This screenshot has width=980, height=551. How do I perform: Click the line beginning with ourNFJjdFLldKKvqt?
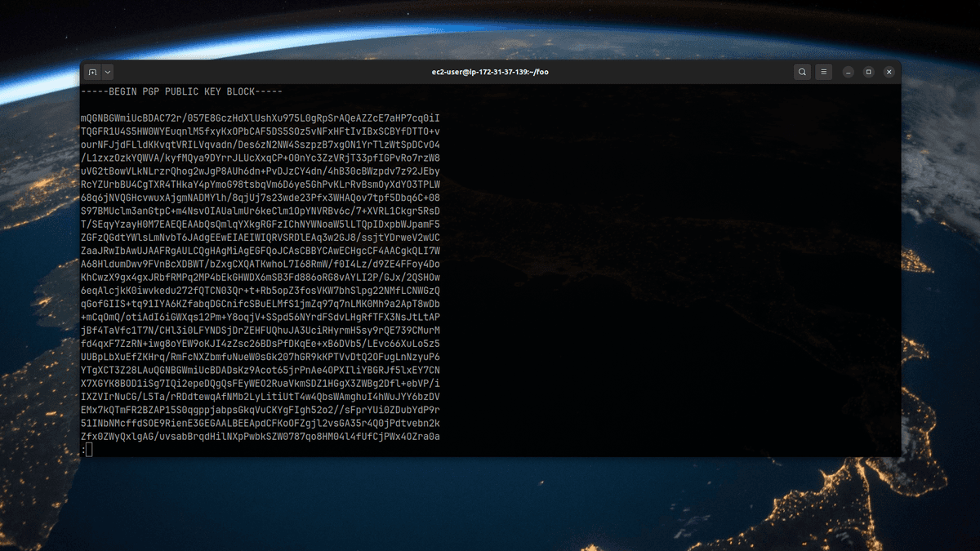(260, 144)
